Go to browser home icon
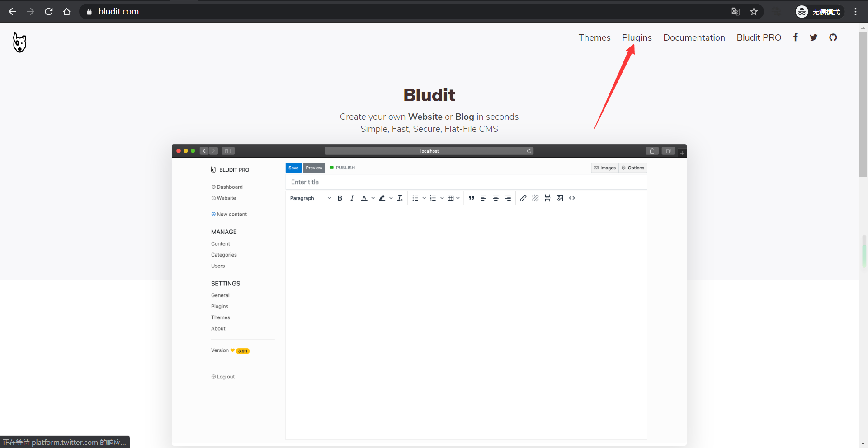The image size is (868, 448). [66, 12]
